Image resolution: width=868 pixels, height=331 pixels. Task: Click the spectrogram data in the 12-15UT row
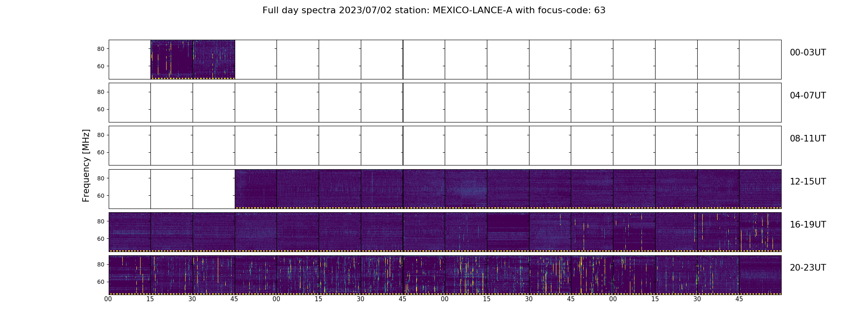tap(508, 189)
